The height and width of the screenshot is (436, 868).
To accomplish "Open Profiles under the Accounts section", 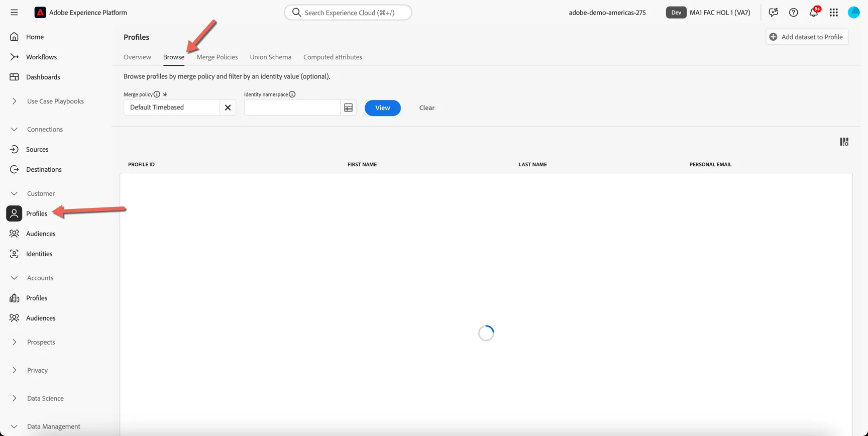I will [37, 298].
